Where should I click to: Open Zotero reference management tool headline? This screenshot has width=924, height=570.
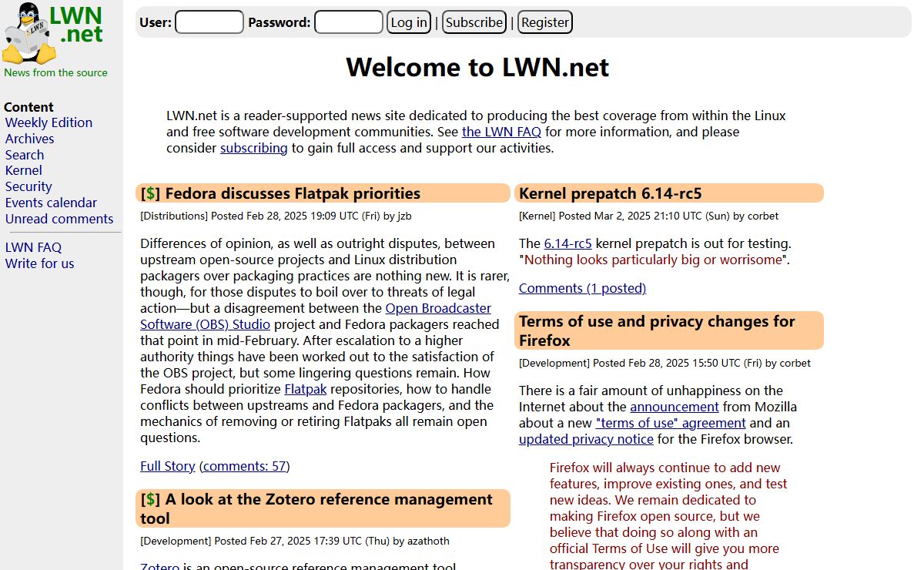coord(316,508)
